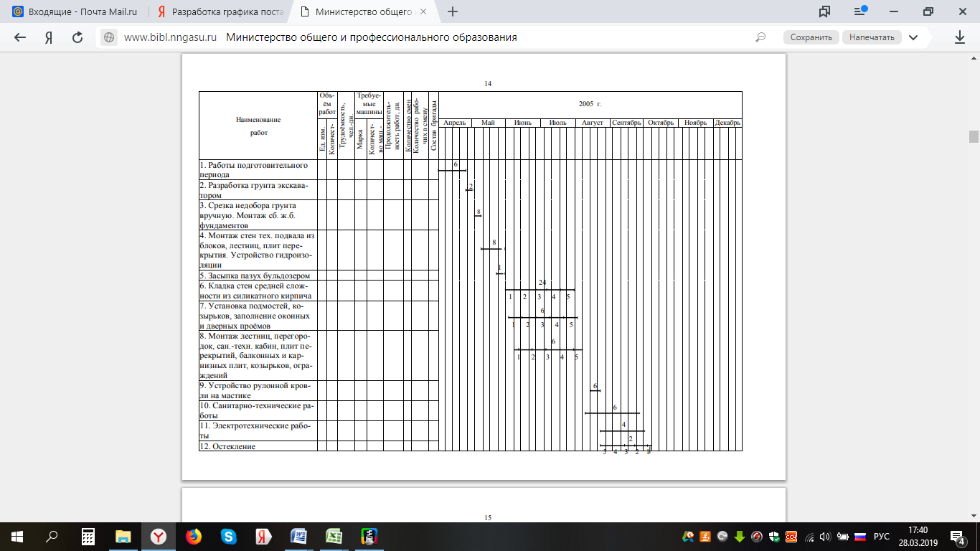Launch Firefox from the taskbar
Image resolution: width=980 pixels, height=551 pixels.
click(194, 536)
